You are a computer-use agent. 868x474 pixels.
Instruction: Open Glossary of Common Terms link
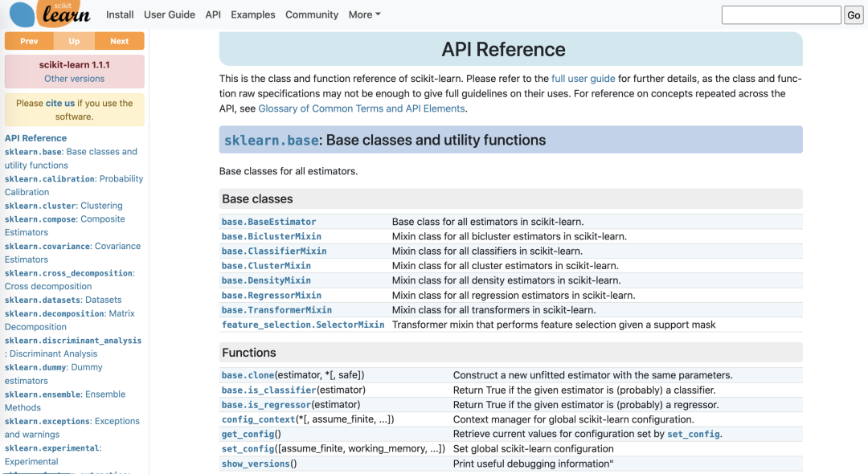pos(362,108)
